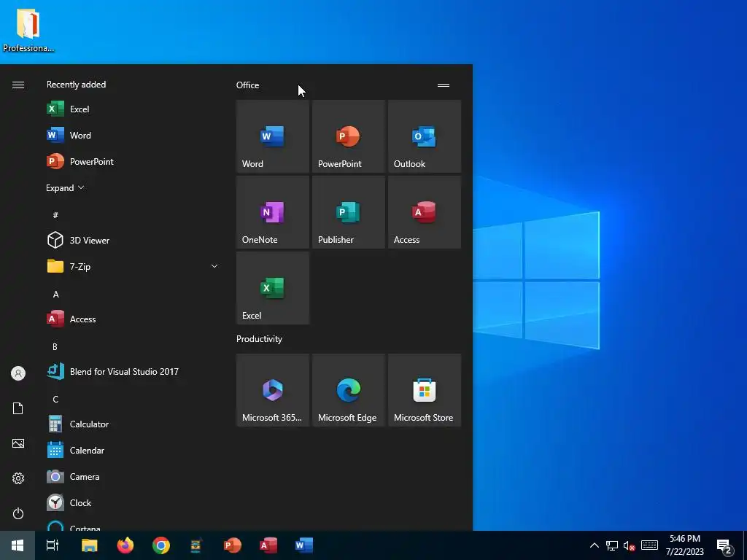Open Word from the taskbar

point(304,545)
